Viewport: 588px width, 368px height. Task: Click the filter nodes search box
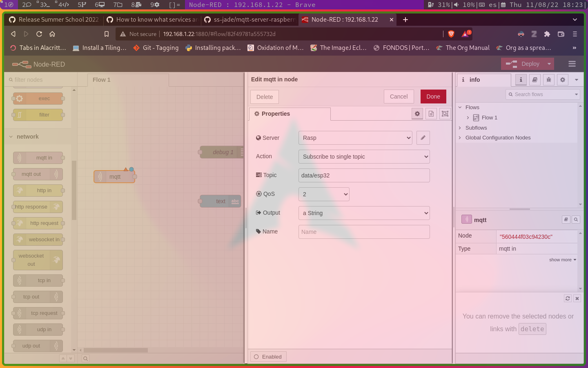click(40, 80)
